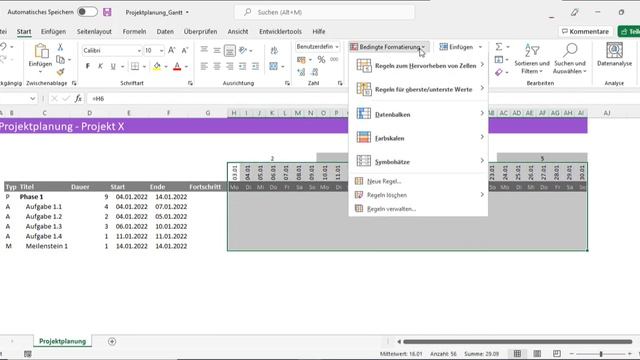Image resolution: width=640 pixels, height=360 pixels.
Task: Decrease font size with small A icon
Action: coord(184,50)
